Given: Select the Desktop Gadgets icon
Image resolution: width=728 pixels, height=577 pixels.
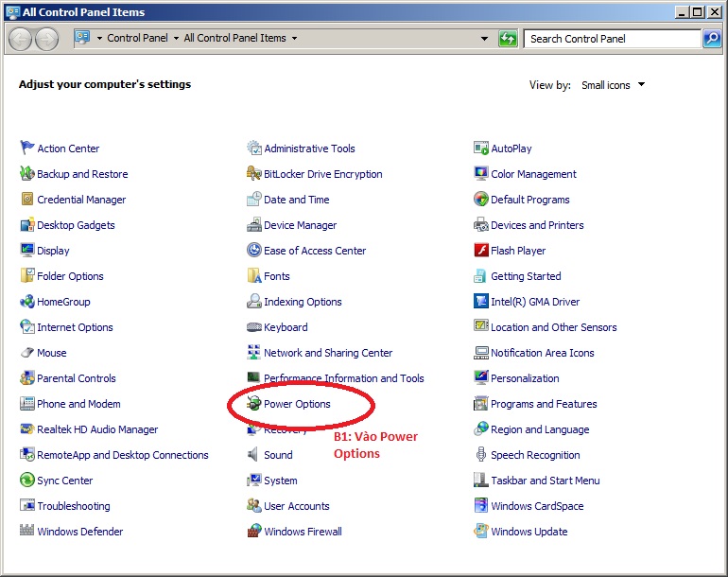Looking at the screenshot, I should pos(26,224).
